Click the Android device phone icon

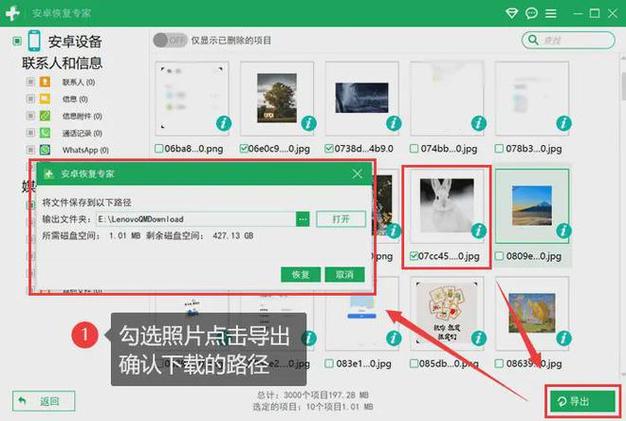pyautogui.click(x=34, y=41)
